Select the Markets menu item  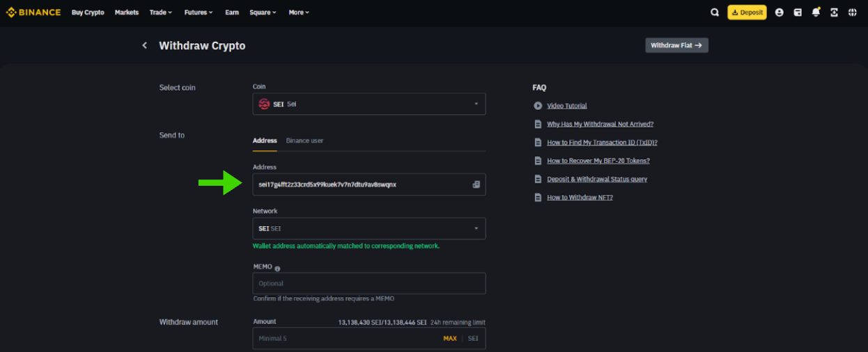point(127,13)
